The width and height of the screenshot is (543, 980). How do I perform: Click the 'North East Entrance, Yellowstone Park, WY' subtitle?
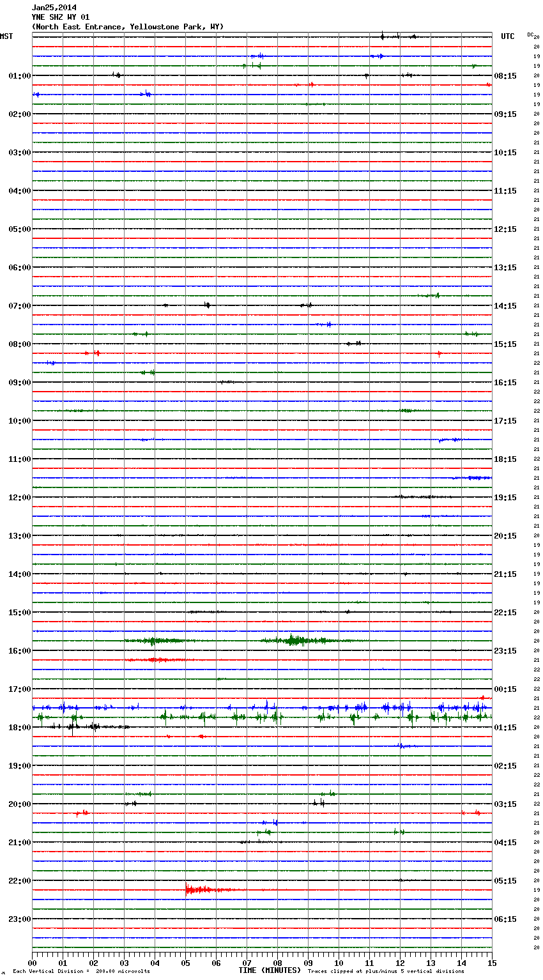[x=128, y=27]
